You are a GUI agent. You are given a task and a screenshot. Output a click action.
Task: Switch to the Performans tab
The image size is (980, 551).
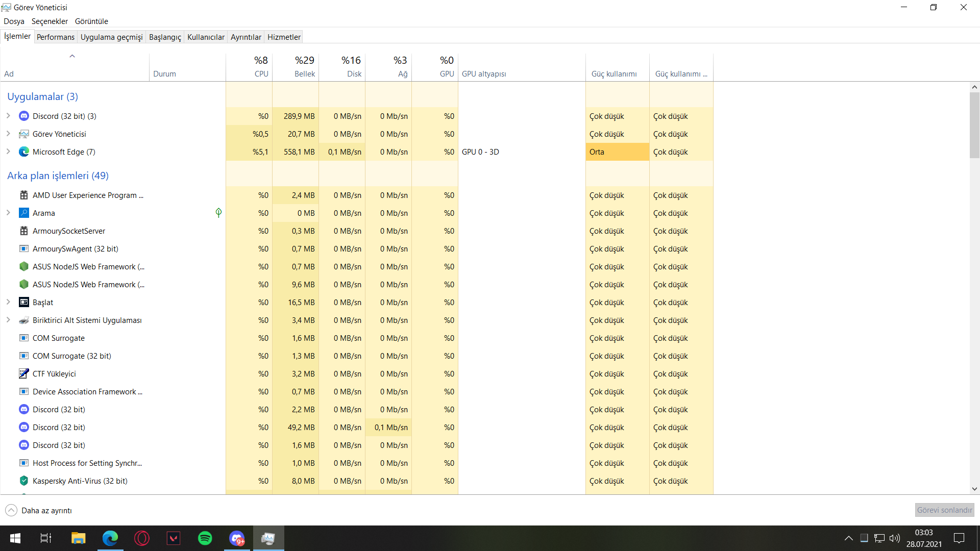pos(56,37)
